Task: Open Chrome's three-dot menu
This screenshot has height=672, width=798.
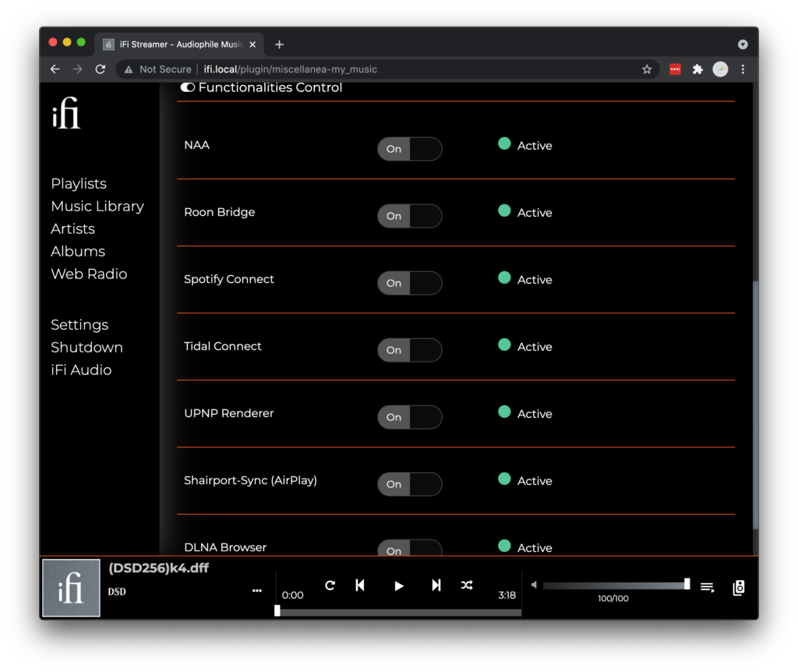Action: pyautogui.click(x=743, y=69)
